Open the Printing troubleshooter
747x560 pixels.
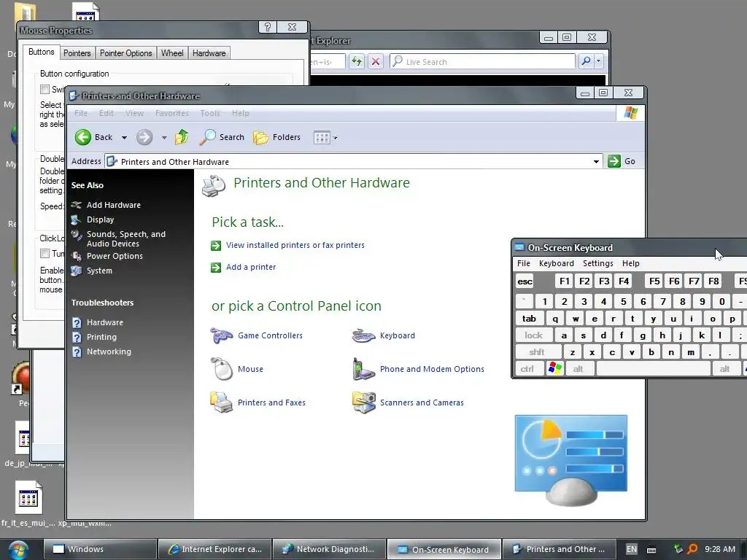[101, 337]
